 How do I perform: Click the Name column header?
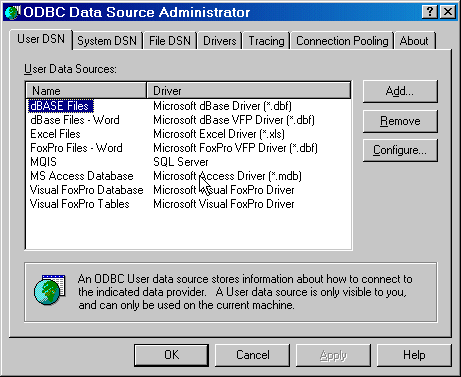click(86, 91)
